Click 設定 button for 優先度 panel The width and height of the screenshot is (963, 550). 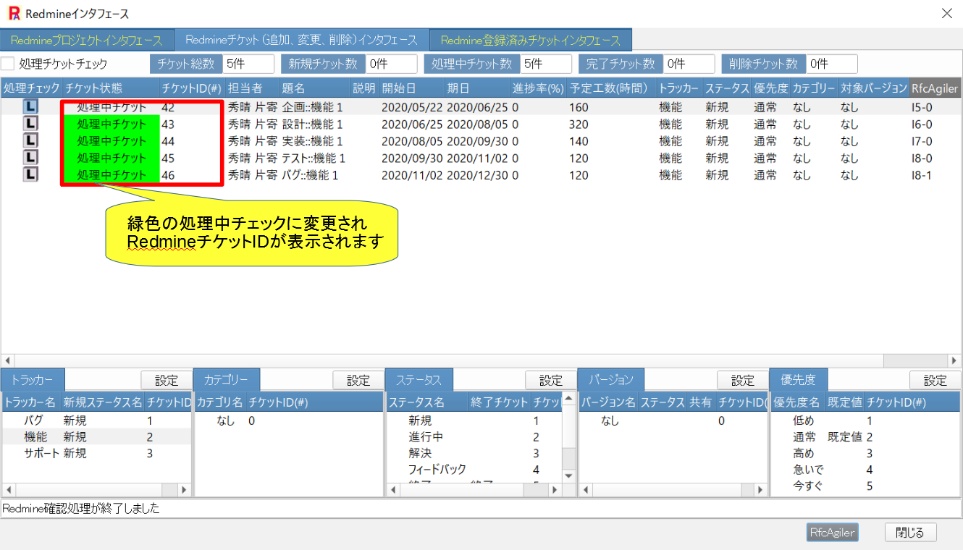tap(935, 381)
